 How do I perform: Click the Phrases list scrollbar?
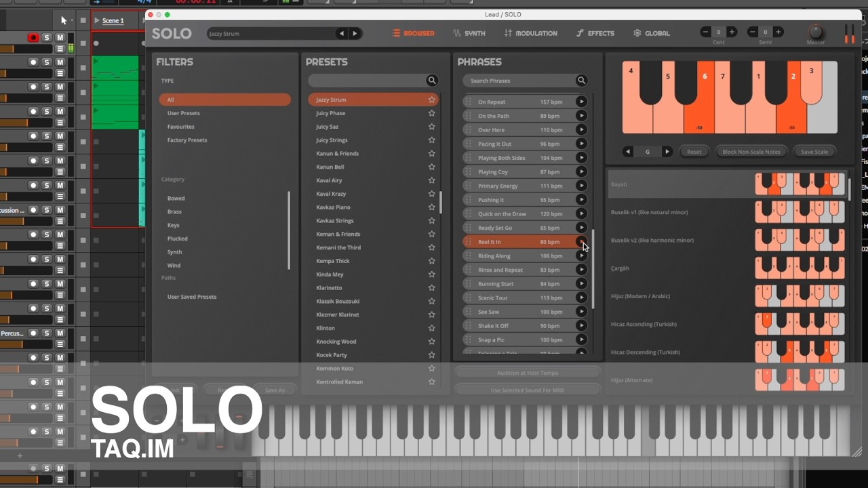593,269
